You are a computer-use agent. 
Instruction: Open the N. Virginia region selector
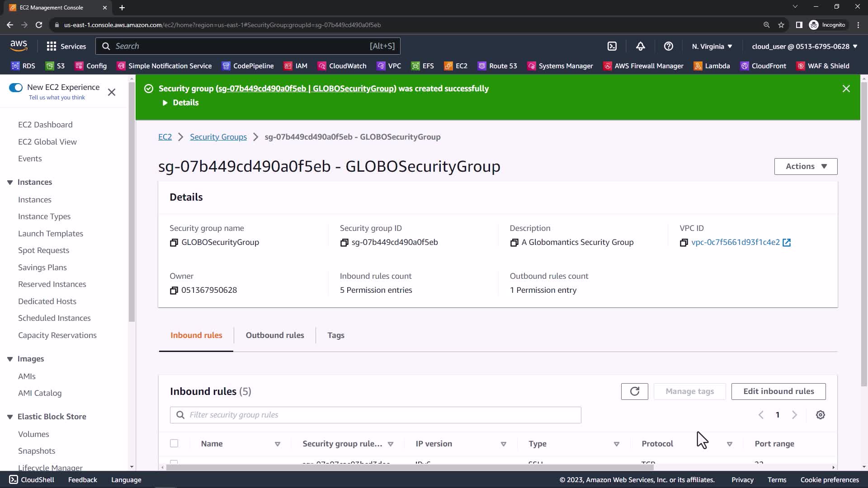(712, 46)
